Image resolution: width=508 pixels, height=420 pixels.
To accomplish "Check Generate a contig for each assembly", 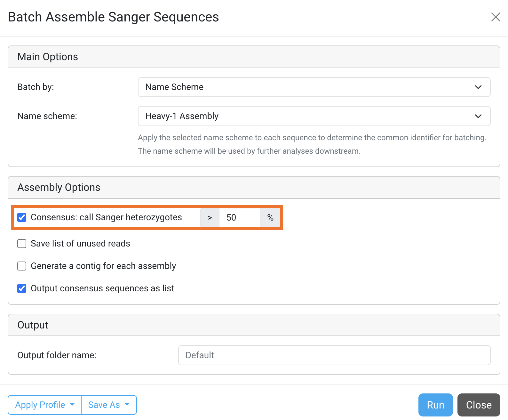I will [22, 266].
